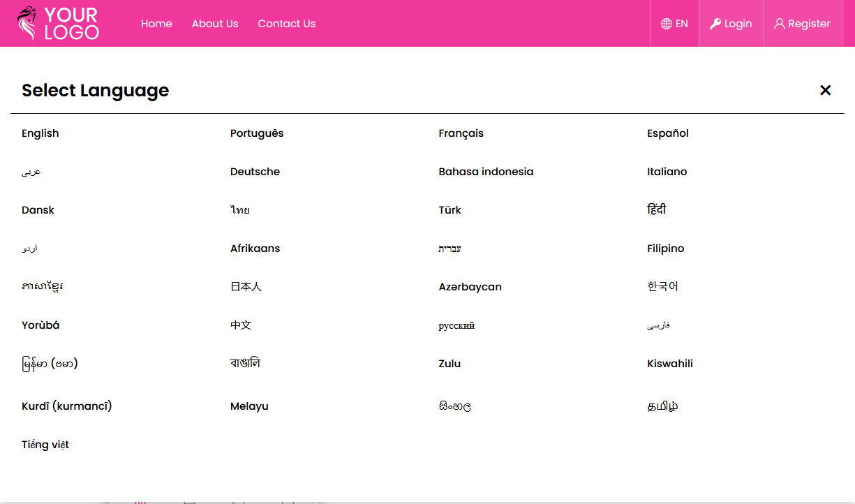Choose Khmer (ភាសាខ្មែរ) language

pyautogui.click(x=43, y=287)
